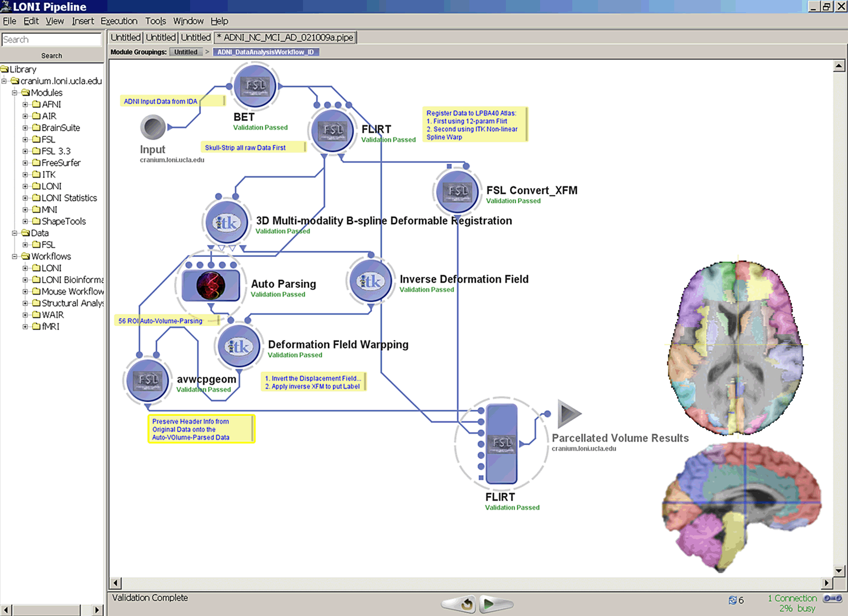Open the Execution menu
Screen dimensions: 848x616
pos(119,21)
